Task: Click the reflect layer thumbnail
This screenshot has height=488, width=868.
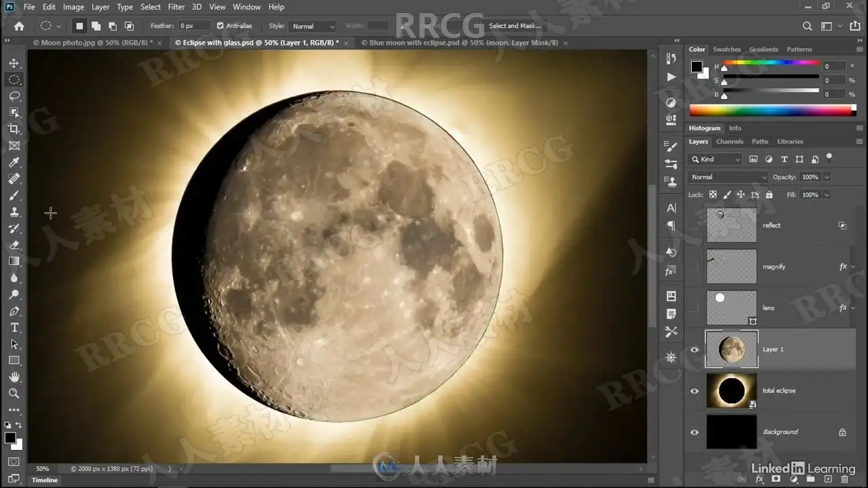Action: (731, 225)
